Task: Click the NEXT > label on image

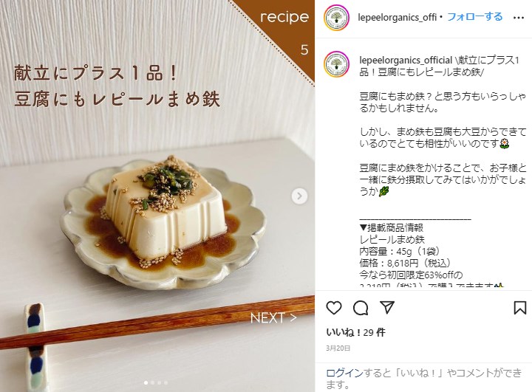Action: [x=273, y=317]
